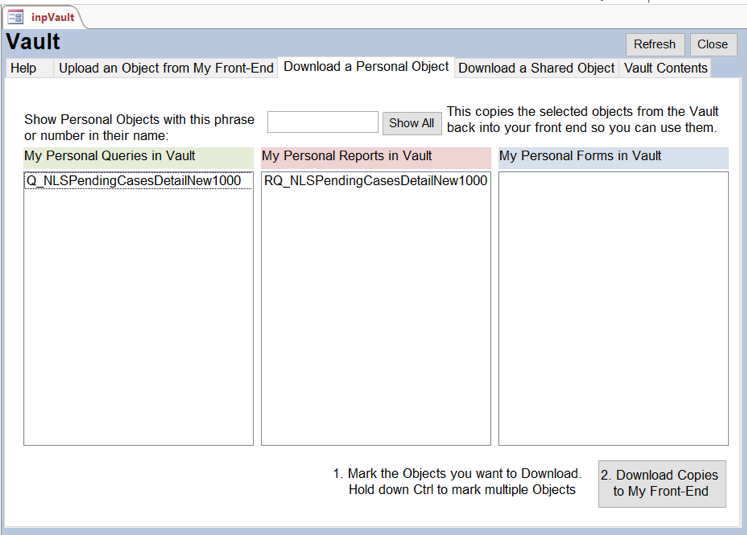Go to the Download a Shared Object tab
Image resolution: width=747 pixels, height=535 pixels.
click(x=536, y=68)
